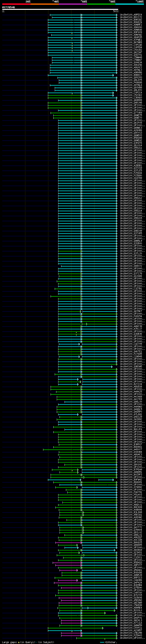
Task: Select label UniRef100_P51403
Action: pos(131,495)
